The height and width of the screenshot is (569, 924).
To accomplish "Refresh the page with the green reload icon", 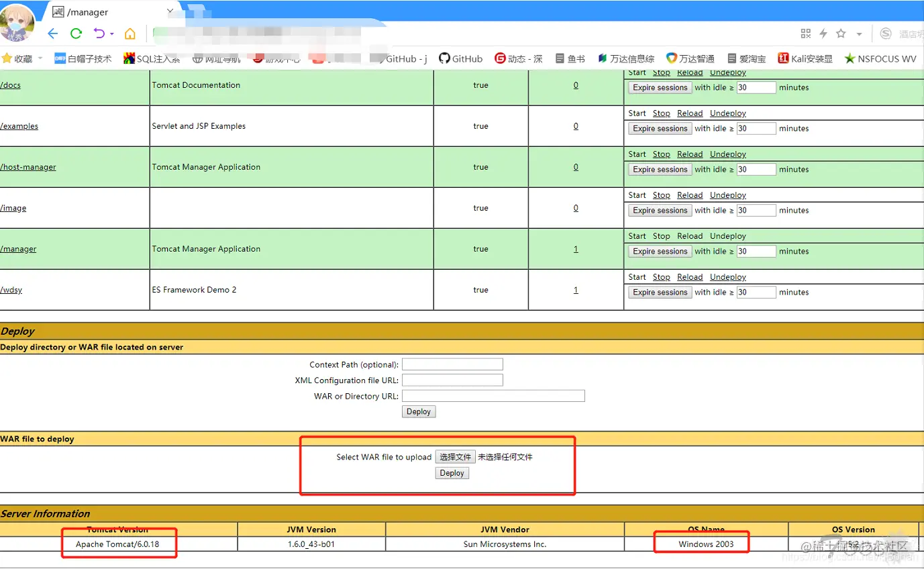I will 76,34.
